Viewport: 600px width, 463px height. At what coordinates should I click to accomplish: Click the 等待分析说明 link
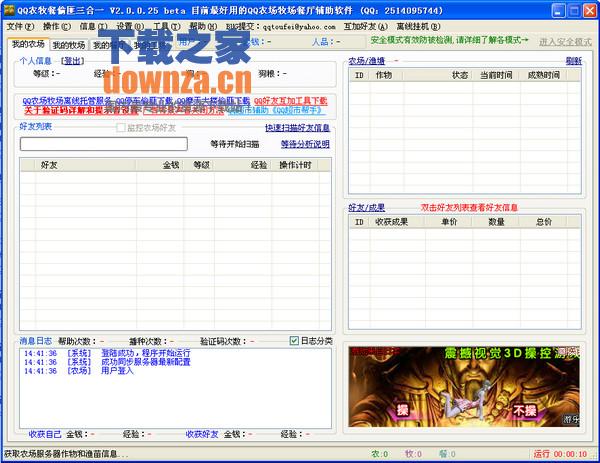tap(305, 144)
